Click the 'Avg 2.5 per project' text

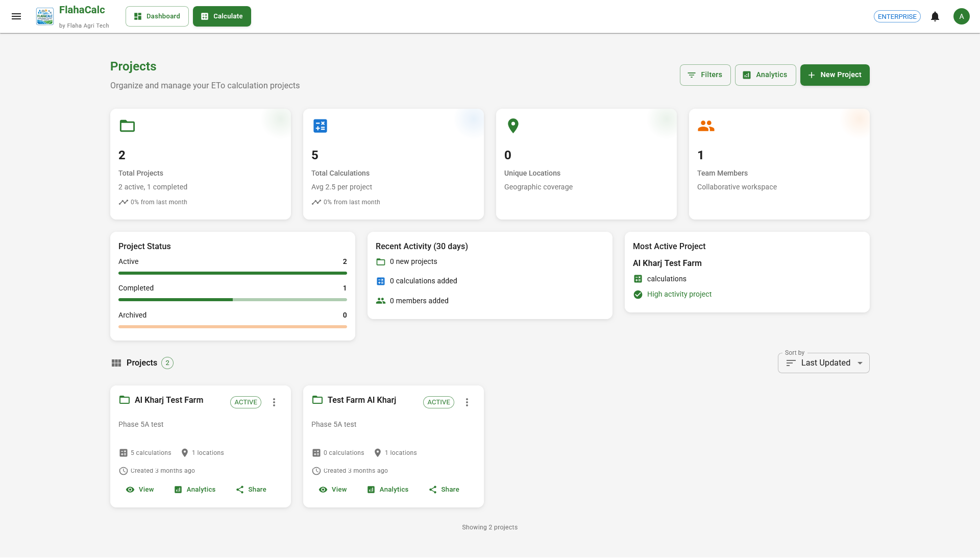tap(342, 187)
